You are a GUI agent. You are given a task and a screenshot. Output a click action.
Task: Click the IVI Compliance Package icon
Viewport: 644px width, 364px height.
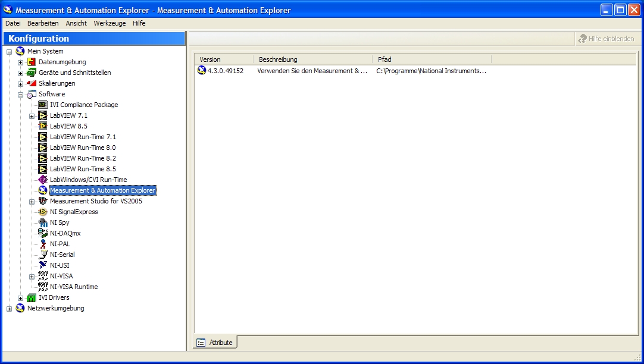pyautogui.click(x=43, y=105)
